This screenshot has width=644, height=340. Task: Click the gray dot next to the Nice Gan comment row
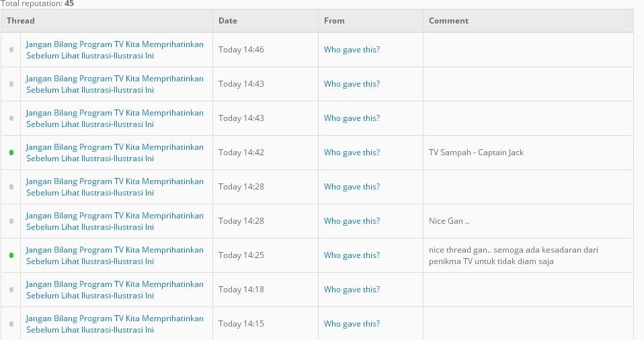tap(11, 221)
